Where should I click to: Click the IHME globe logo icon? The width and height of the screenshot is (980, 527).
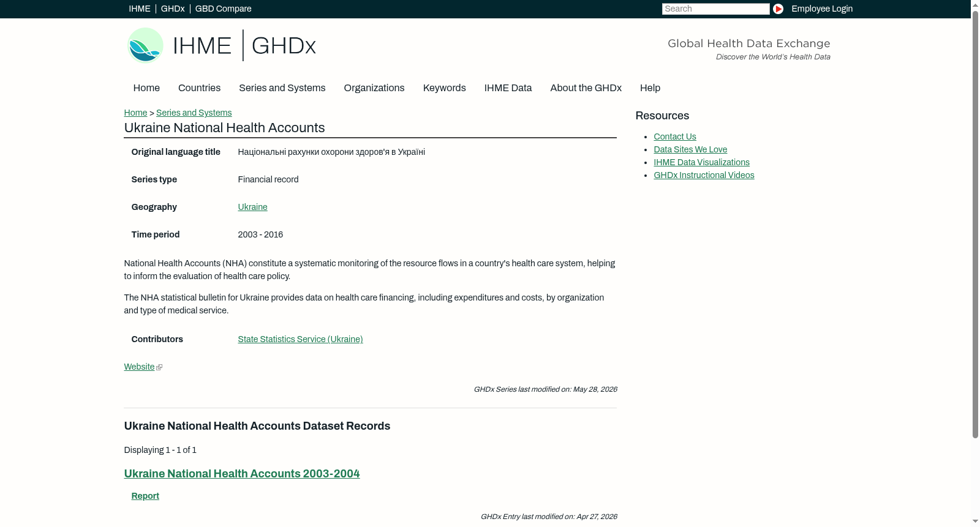pos(145,45)
